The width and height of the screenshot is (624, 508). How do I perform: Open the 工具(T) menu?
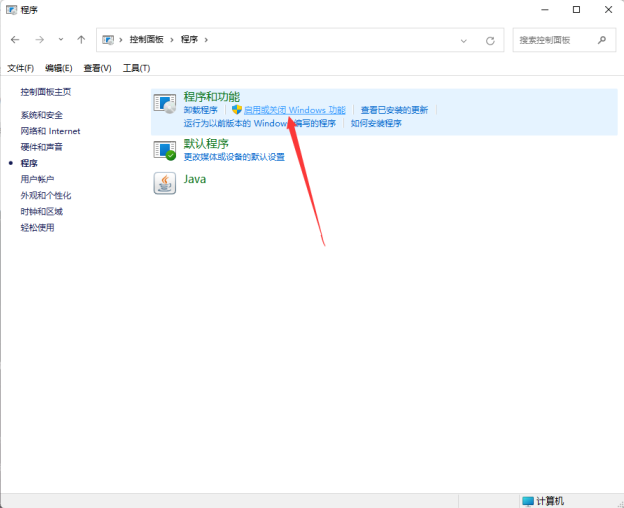tap(136, 68)
